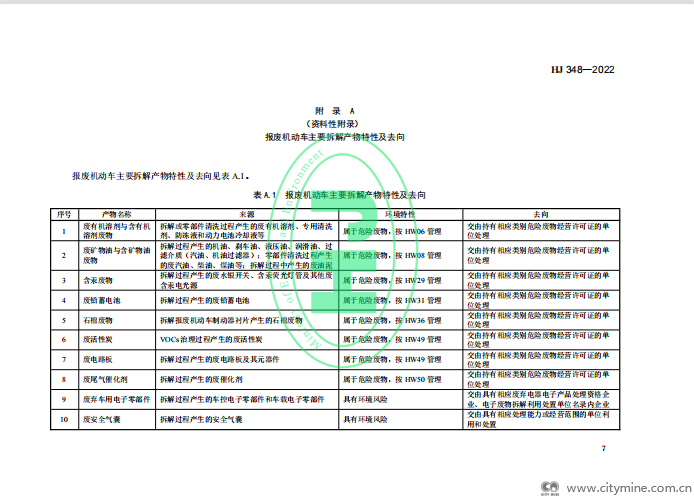The width and height of the screenshot is (694, 498).
Task: Select the 废铅蓄电池 product name cell
Action: coord(107,300)
